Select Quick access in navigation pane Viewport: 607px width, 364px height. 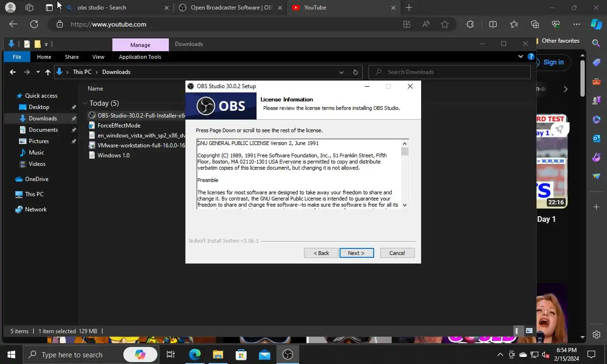point(41,96)
